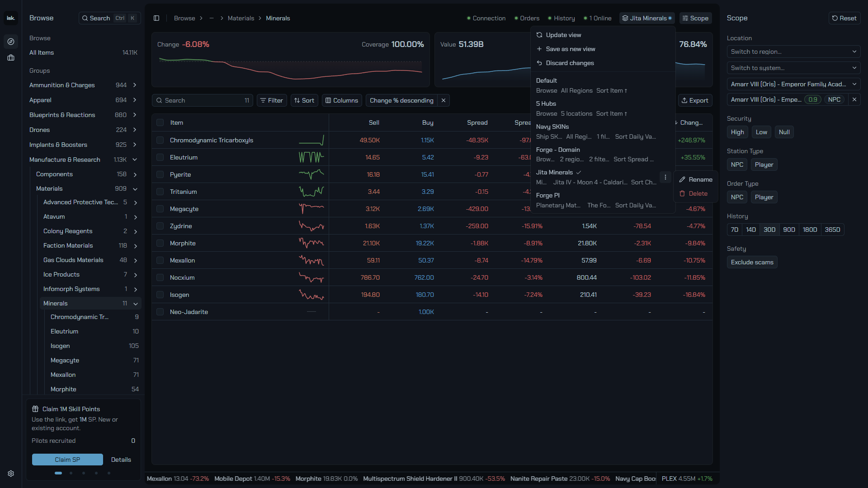This screenshot has width=868, height=488.
Task: Switch to the Navy SKINs view
Action: tap(603, 131)
